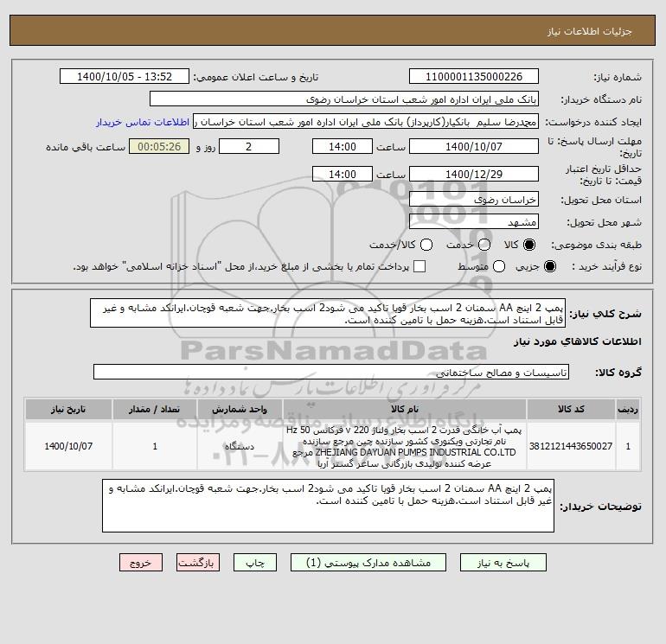Select the کالا/خدمت radio button

(426, 245)
